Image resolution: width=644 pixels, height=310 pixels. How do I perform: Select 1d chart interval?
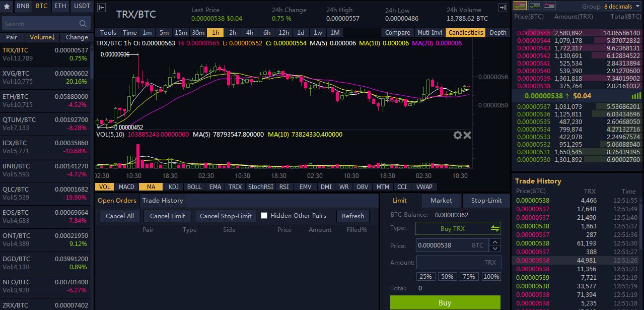301,32
